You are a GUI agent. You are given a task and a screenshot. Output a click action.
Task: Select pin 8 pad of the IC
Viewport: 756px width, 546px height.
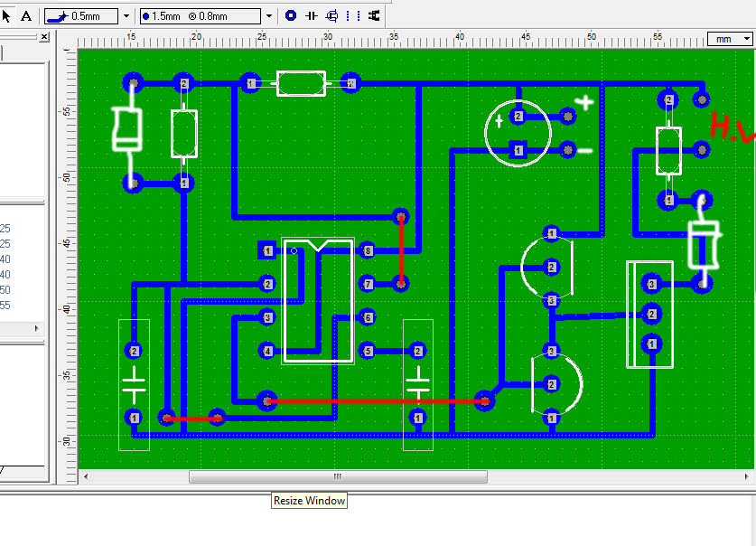(x=368, y=250)
